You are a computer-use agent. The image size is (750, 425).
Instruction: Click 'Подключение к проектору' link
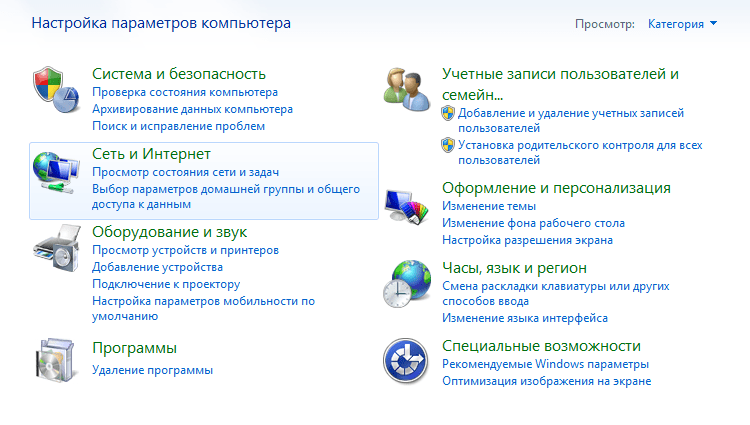click(x=166, y=284)
